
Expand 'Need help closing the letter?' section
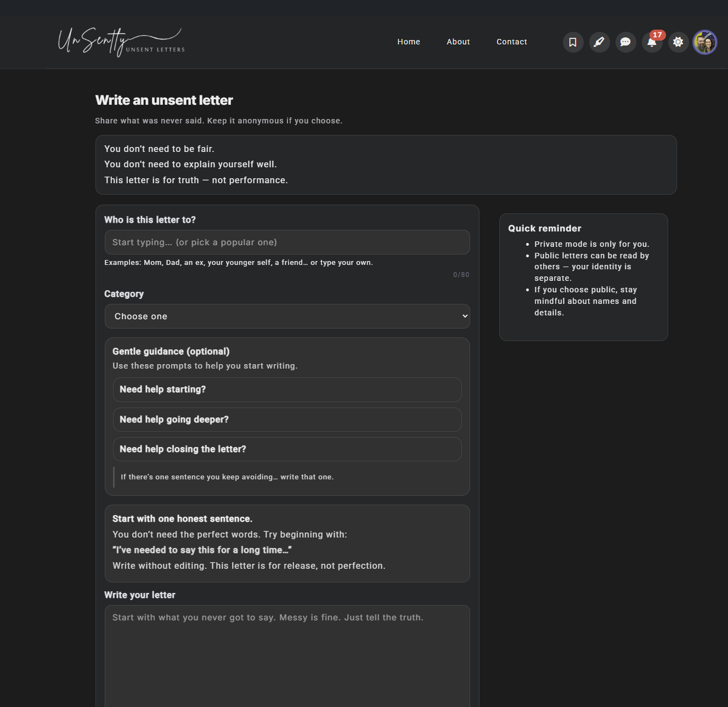point(287,449)
